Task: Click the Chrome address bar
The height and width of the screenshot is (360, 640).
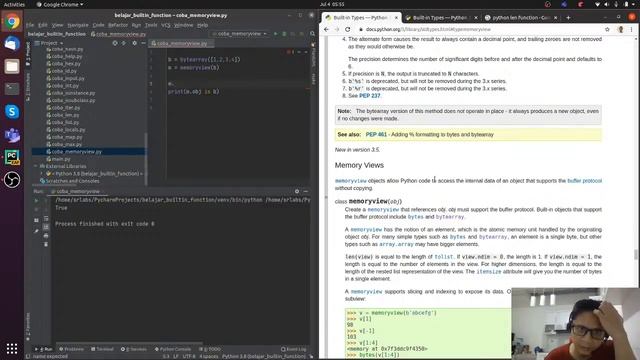Action: pos(480,29)
